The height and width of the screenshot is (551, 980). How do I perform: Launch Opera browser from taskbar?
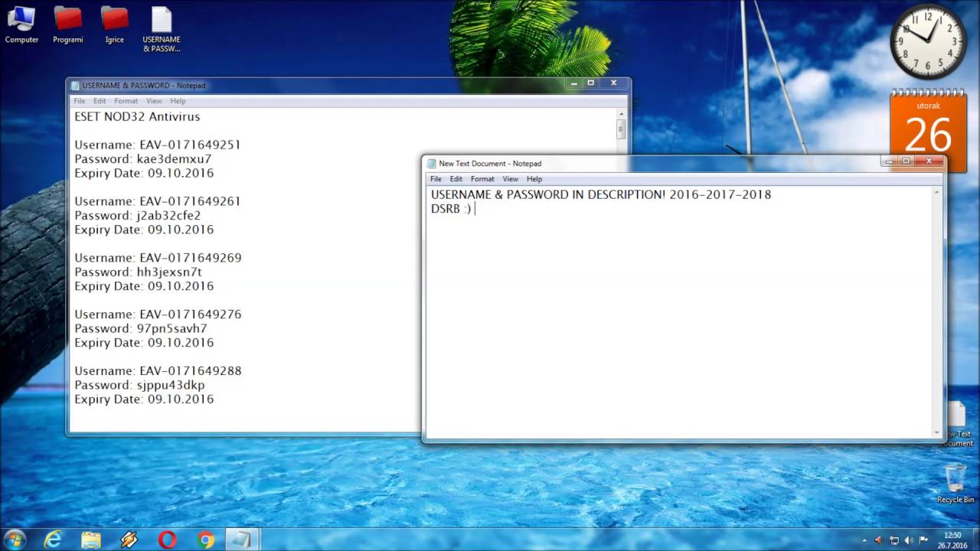[x=168, y=540]
